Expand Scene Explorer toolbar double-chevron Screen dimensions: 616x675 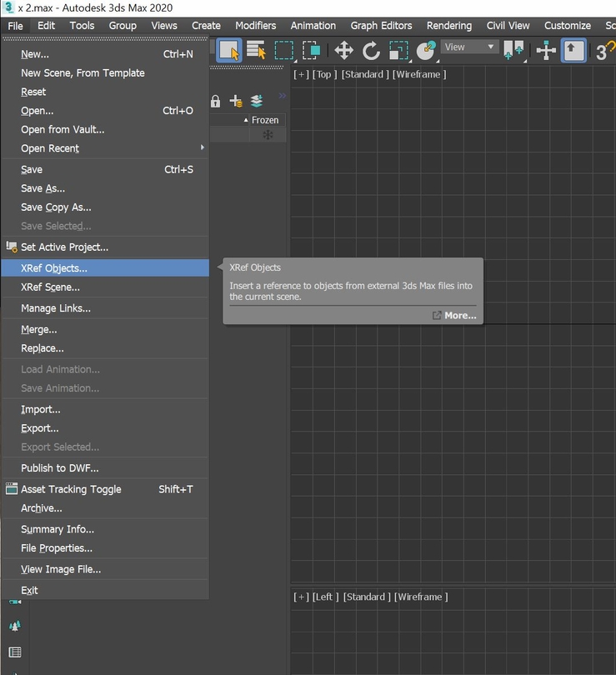[282, 96]
